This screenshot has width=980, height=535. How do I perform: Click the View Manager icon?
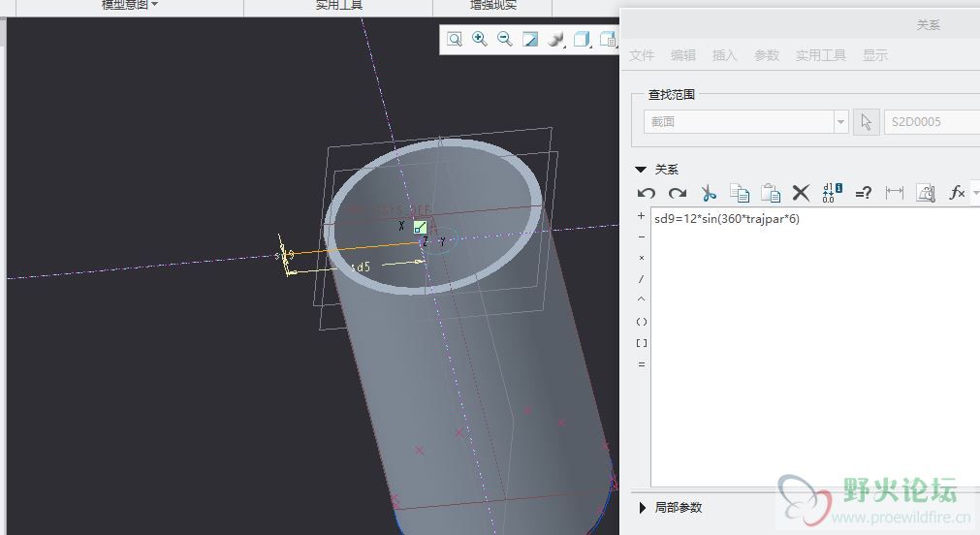[608, 40]
